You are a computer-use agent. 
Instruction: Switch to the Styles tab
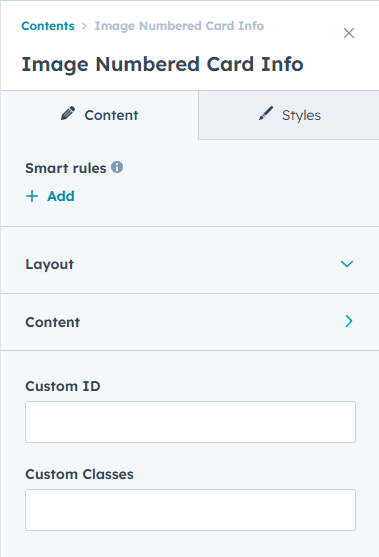point(289,115)
